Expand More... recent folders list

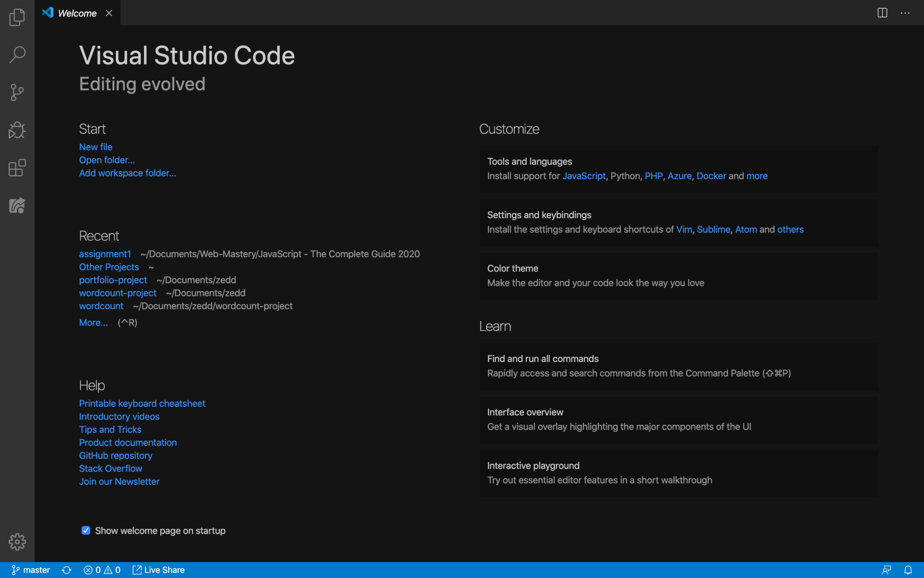[x=93, y=323]
